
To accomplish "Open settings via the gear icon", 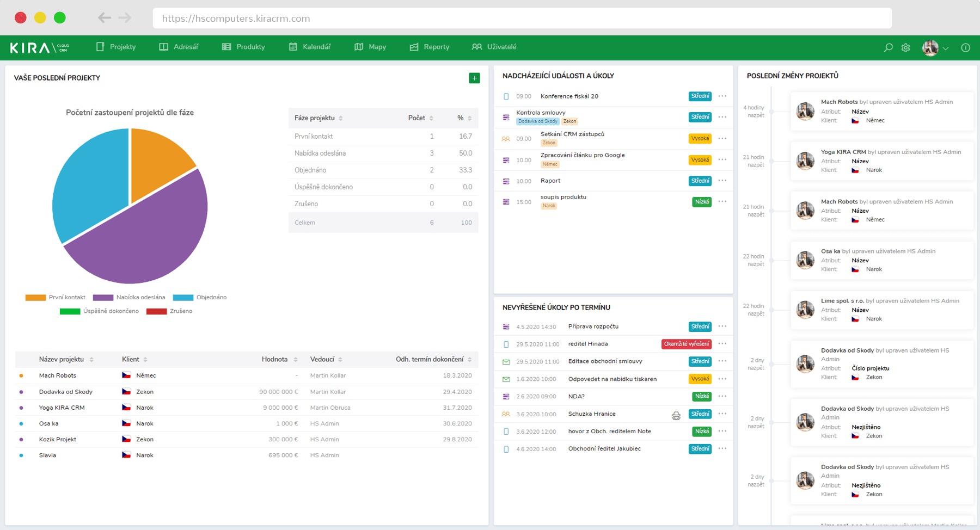I will (905, 47).
